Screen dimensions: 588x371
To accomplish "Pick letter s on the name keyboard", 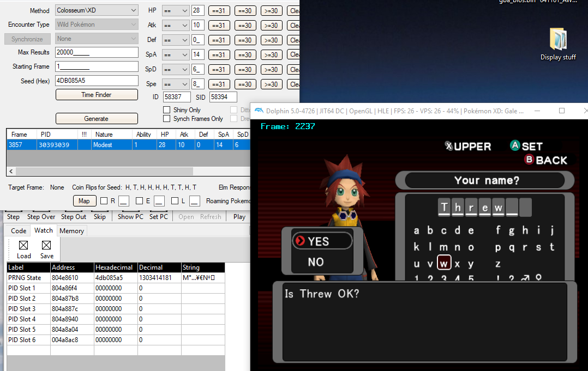I will point(538,247).
